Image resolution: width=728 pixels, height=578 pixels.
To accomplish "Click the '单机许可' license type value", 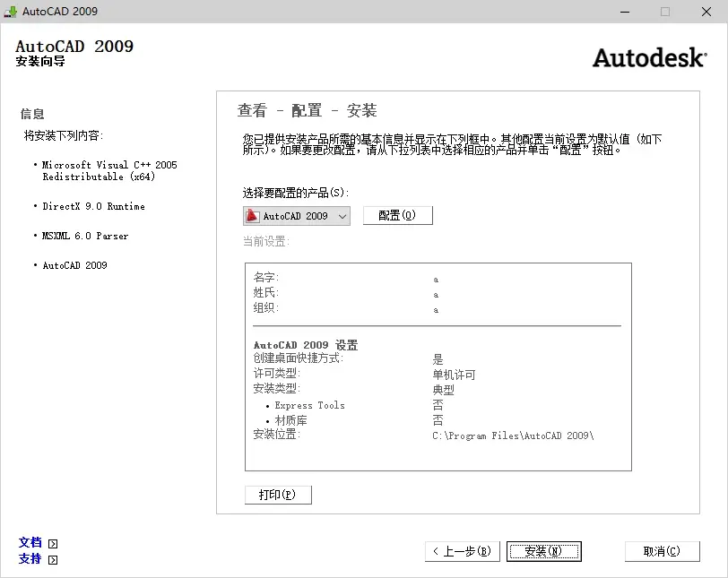I will click(454, 375).
